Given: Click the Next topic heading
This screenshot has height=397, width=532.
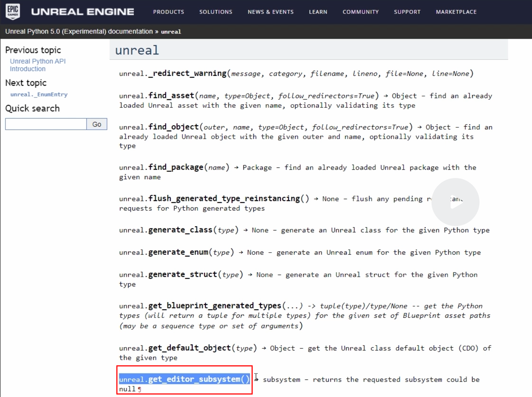Looking at the screenshot, I should click(x=26, y=83).
